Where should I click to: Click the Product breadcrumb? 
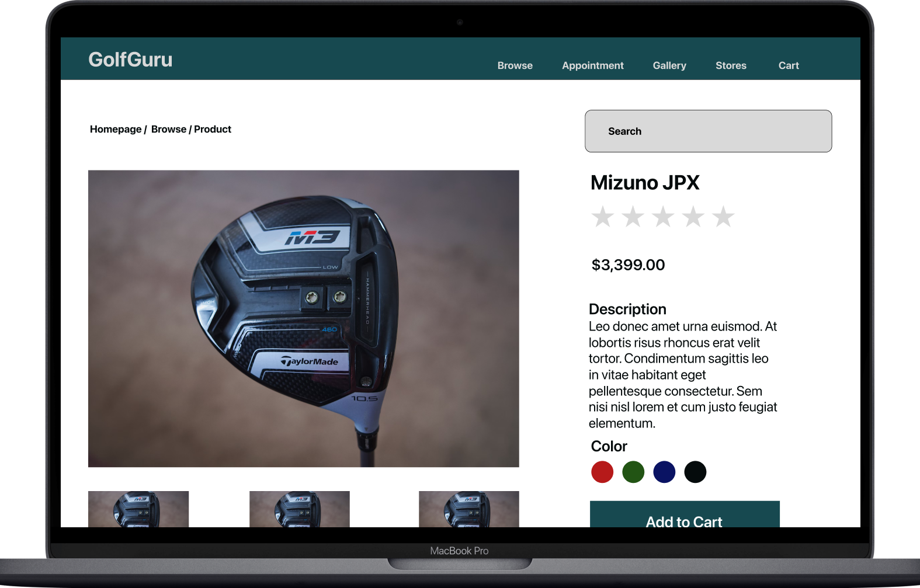coord(213,129)
